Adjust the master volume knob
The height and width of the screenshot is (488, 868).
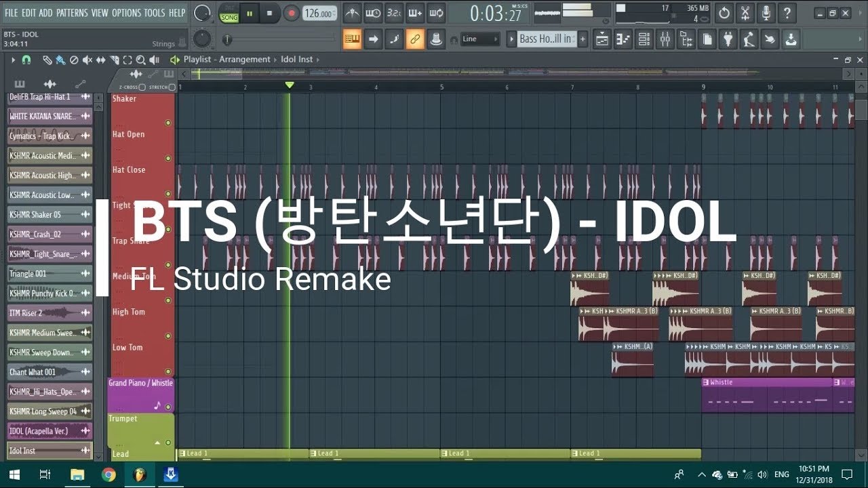click(x=202, y=13)
